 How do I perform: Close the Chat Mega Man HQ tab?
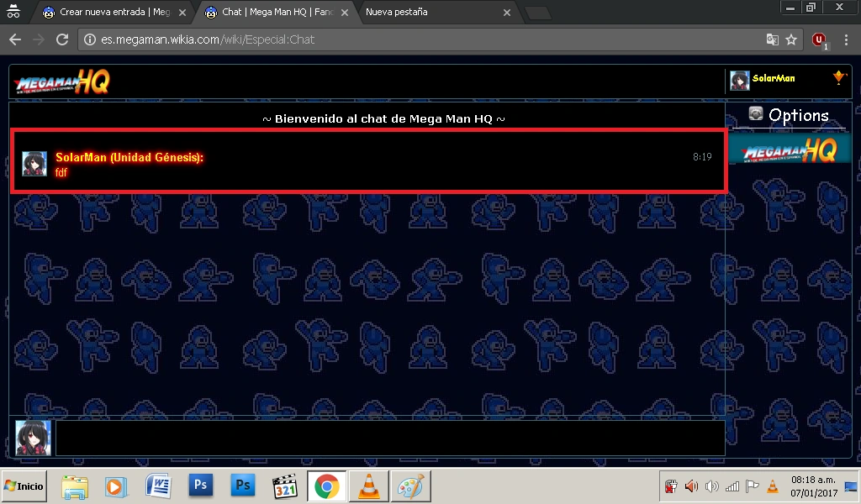click(344, 12)
